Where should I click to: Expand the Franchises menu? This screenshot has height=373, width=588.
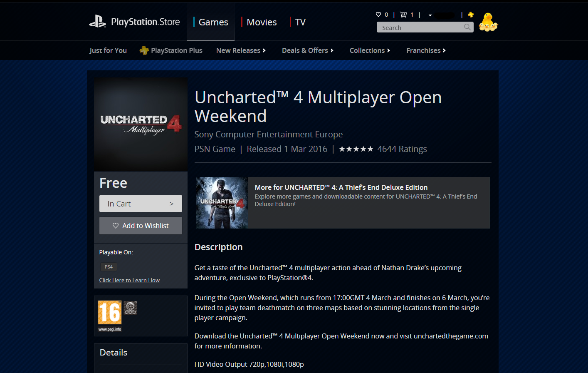426,50
